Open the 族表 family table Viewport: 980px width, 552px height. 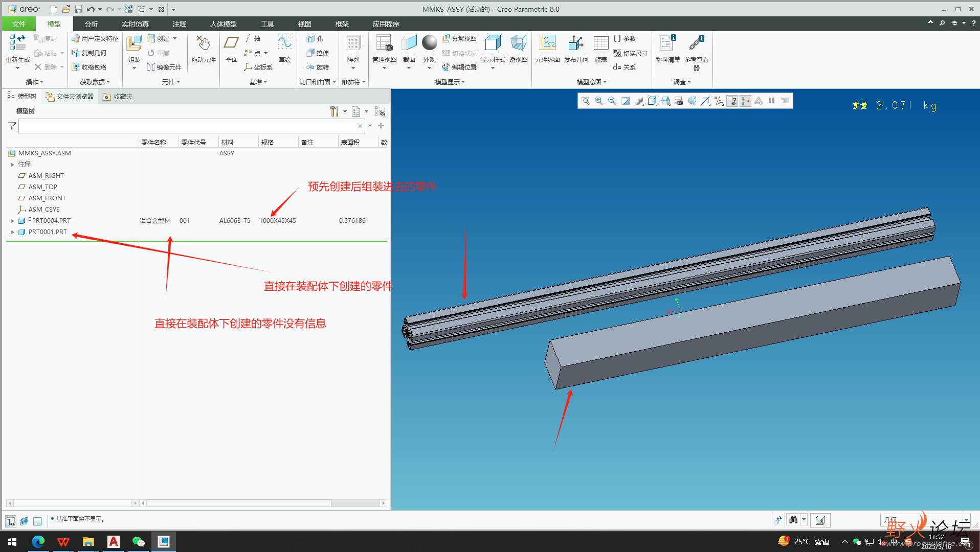[x=600, y=49]
